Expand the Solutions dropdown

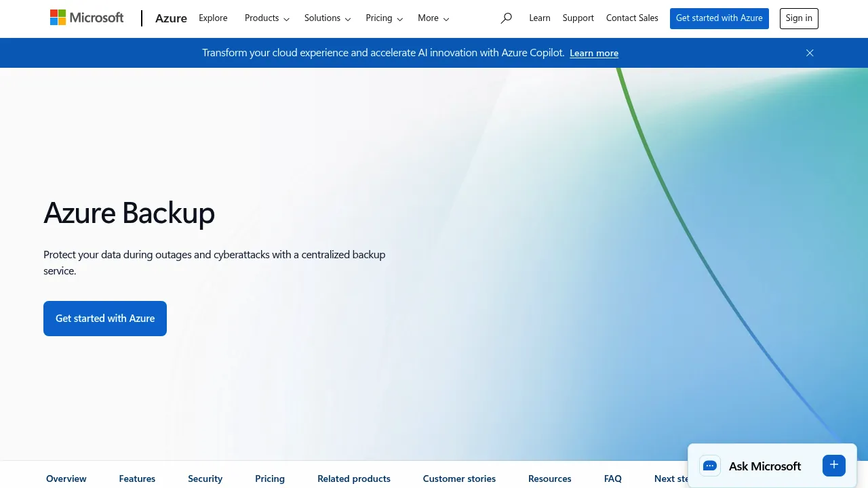[x=328, y=18]
